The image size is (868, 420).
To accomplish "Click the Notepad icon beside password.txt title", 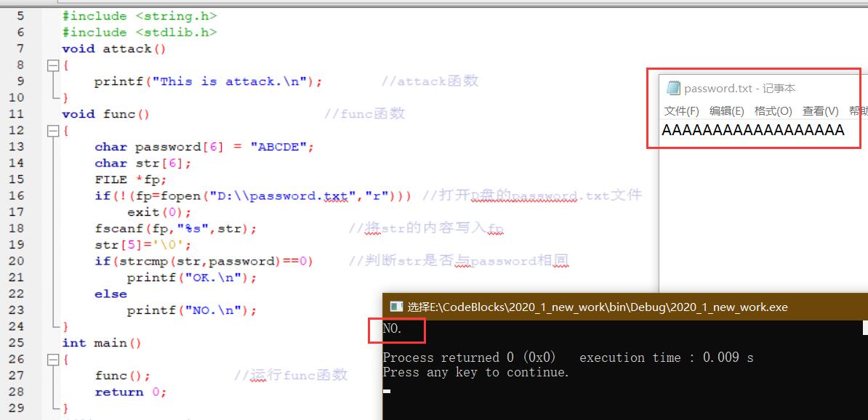I will (673, 88).
